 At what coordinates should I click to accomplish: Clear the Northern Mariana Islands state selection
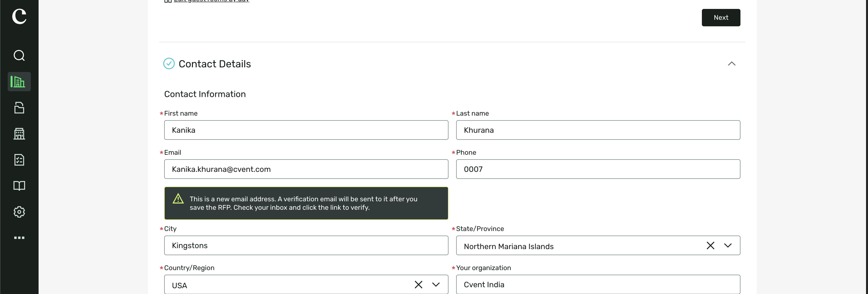pos(710,245)
